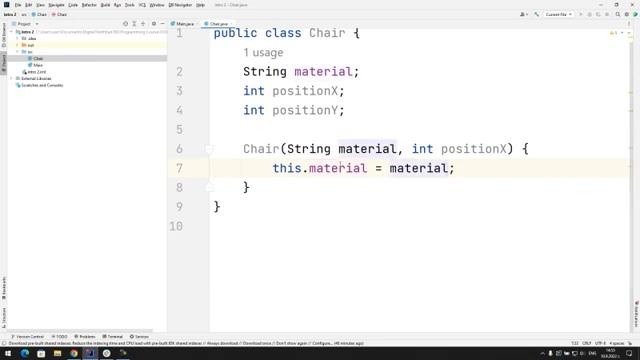Viewport: 640px width, 360px height.
Task: Click the fold toggle at line 6
Action: [x=209, y=149]
